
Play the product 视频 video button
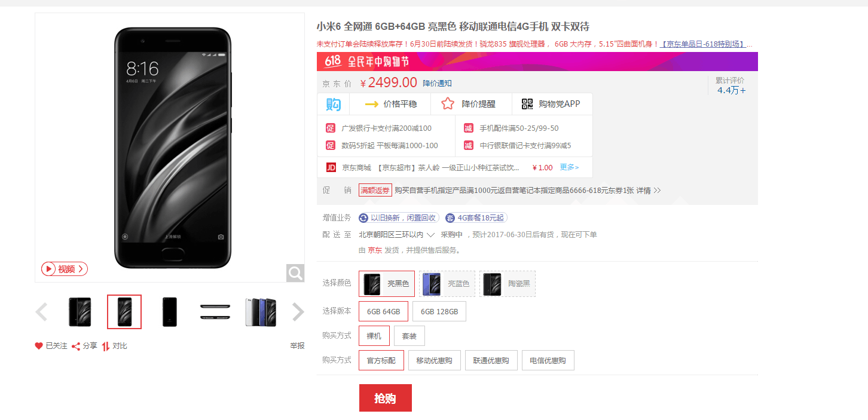pyautogui.click(x=65, y=269)
